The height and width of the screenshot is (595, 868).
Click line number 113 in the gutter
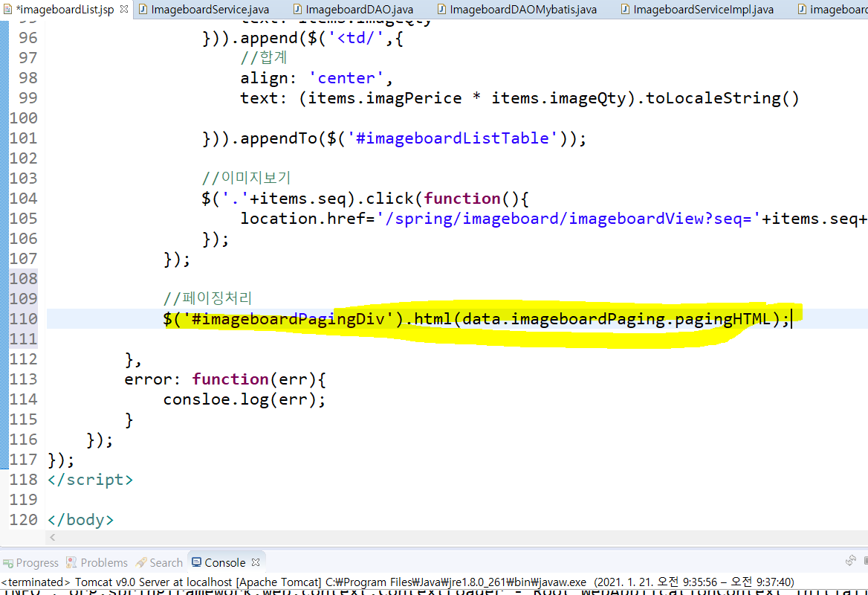click(23, 379)
